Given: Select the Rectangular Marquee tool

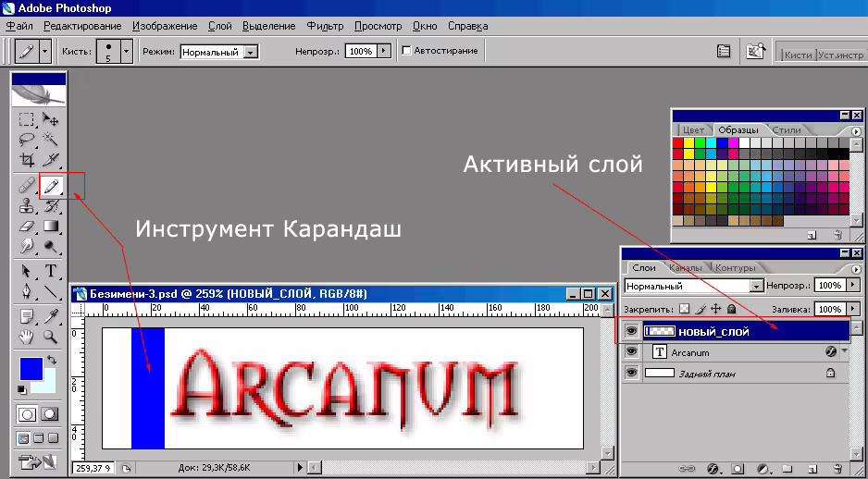Looking at the screenshot, I should click(x=26, y=119).
